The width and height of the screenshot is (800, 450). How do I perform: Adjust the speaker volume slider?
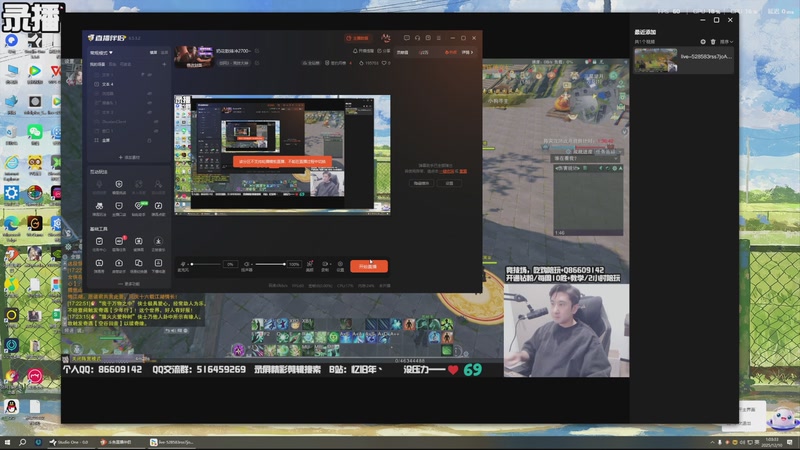click(x=270, y=264)
